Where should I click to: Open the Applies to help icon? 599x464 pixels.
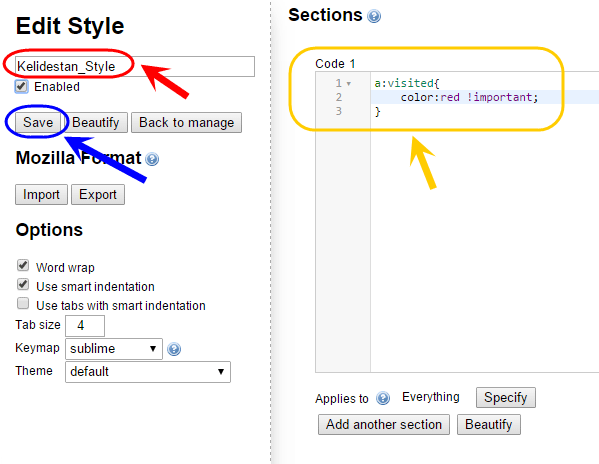pyautogui.click(x=383, y=398)
